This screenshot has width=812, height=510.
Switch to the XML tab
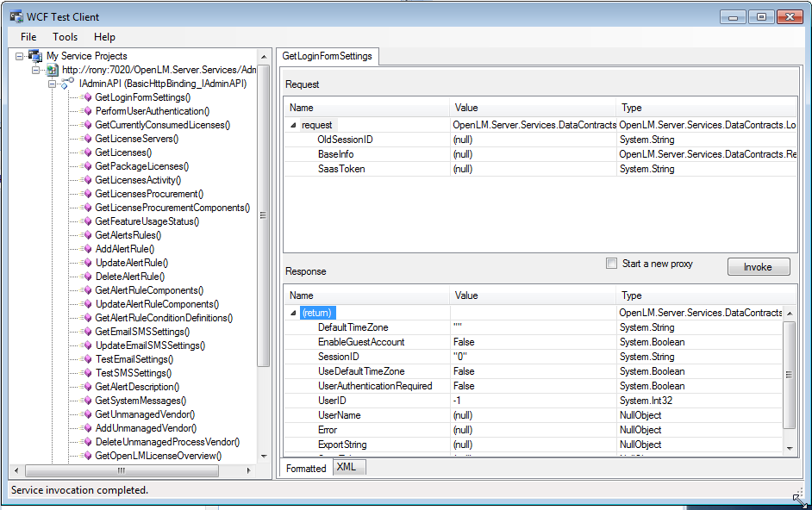347,467
